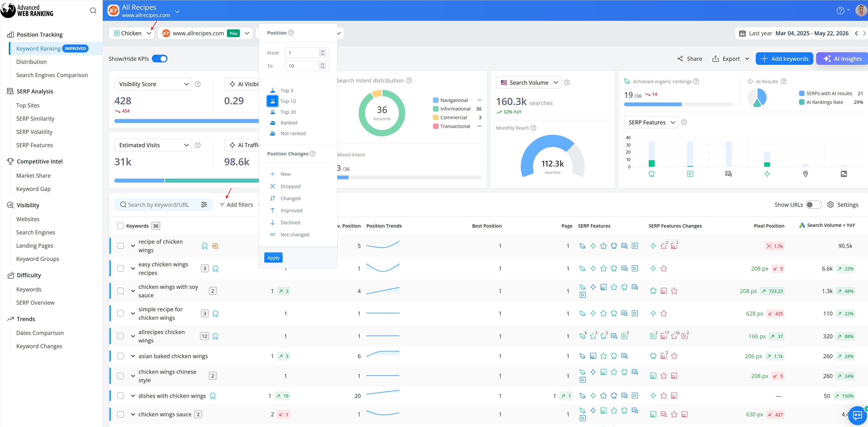Check the 'allrecipes chicken wings' row checkbox
Image resolution: width=868 pixels, height=427 pixels.
120,336
